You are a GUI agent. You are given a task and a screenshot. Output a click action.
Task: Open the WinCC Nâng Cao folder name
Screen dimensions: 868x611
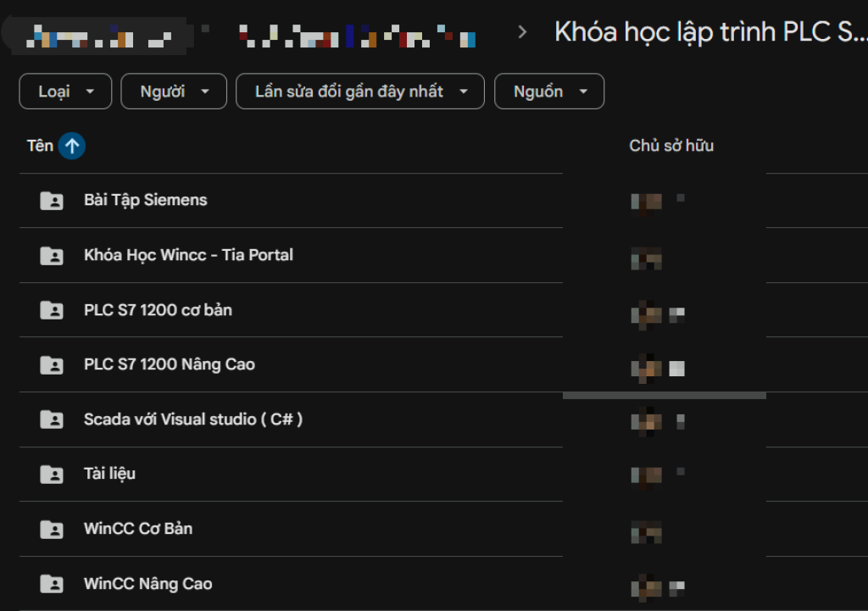tap(147, 584)
